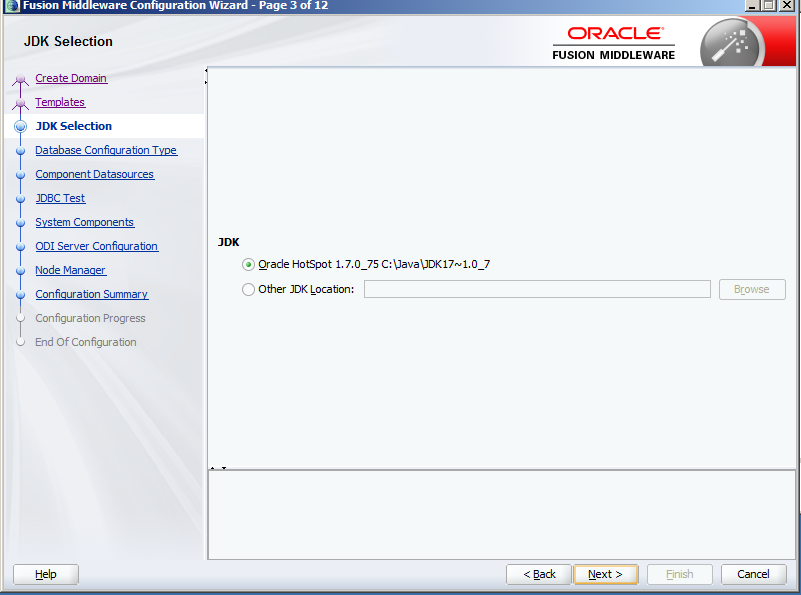
Task: Open the Component Datasources step
Action: click(x=94, y=174)
